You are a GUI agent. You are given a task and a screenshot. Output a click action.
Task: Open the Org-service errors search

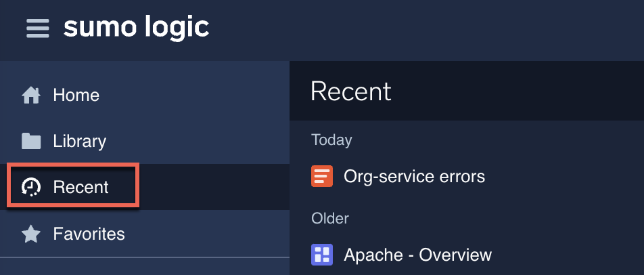click(414, 177)
